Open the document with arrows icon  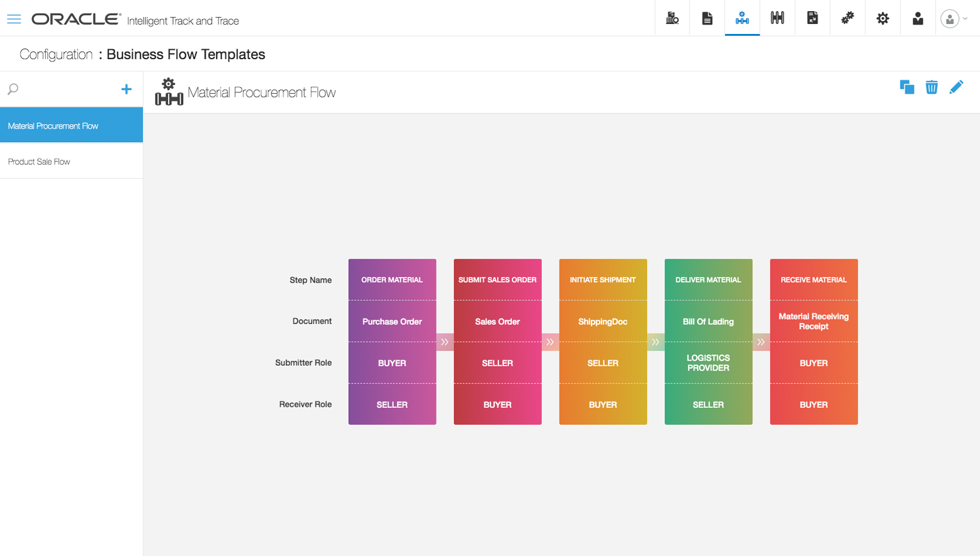point(812,19)
